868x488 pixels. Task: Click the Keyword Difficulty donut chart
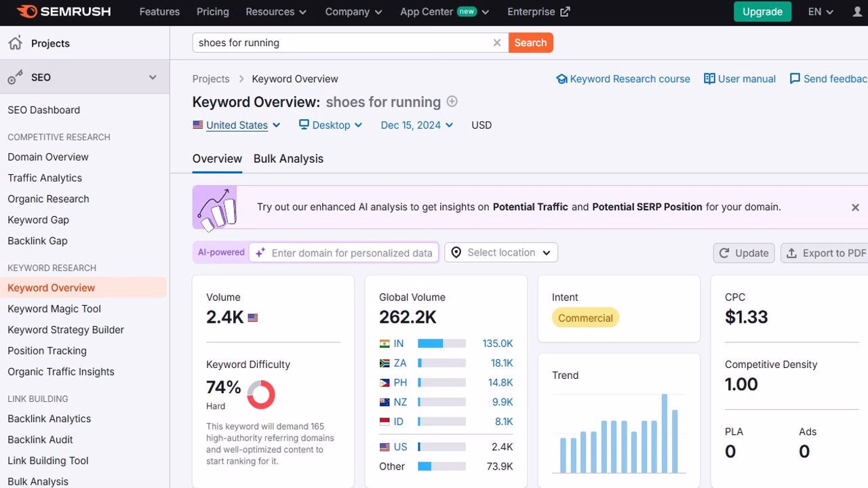(x=261, y=394)
